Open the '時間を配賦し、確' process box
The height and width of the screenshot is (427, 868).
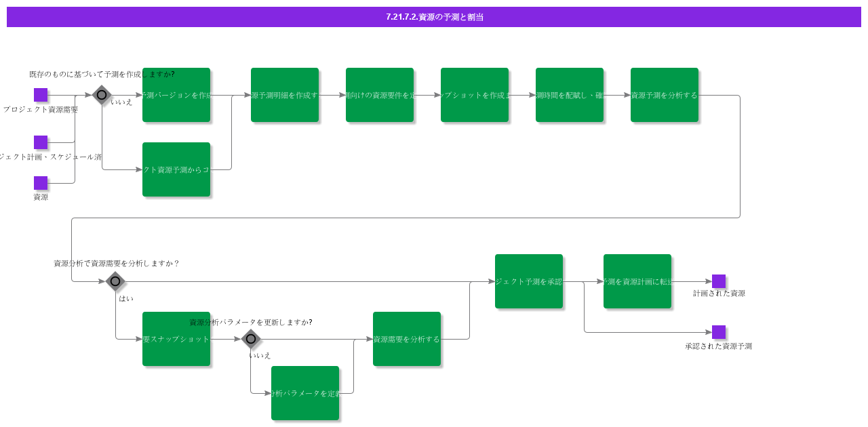pyautogui.click(x=570, y=95)
